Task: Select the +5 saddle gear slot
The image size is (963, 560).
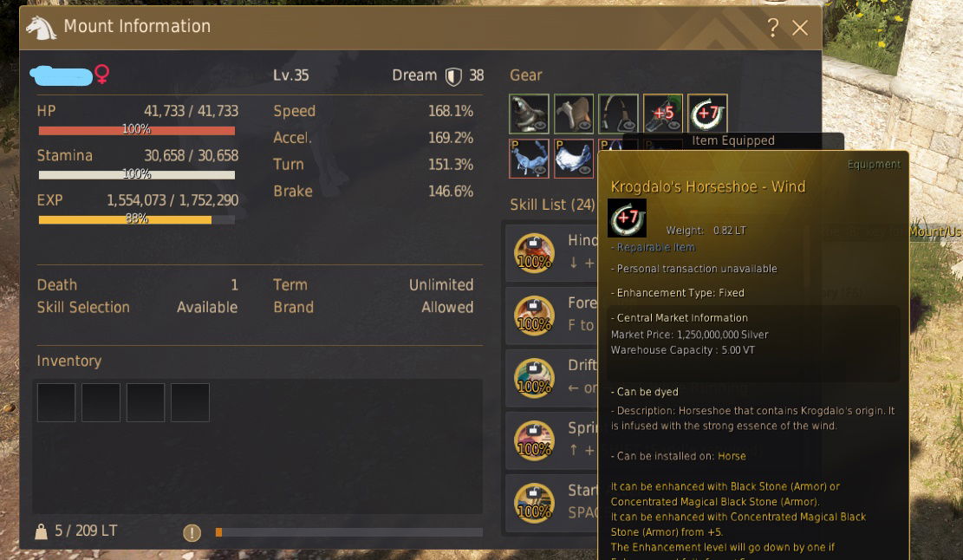Action: click(x=663, y=114)
